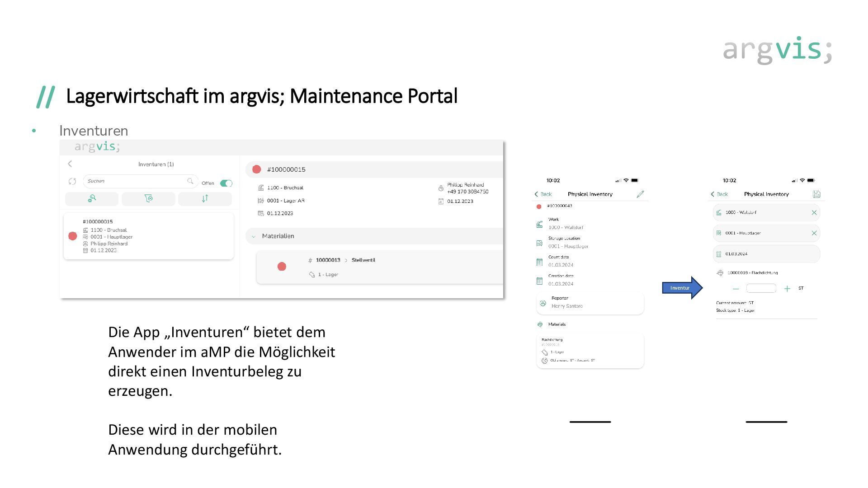
Task: Click the 'Inventuren (1)' list title
Action: [156, 164]
